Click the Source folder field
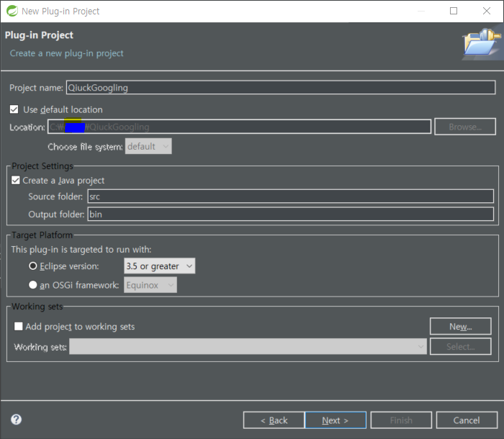This screenshot has width=504, height=439. (x=291, y=196)
